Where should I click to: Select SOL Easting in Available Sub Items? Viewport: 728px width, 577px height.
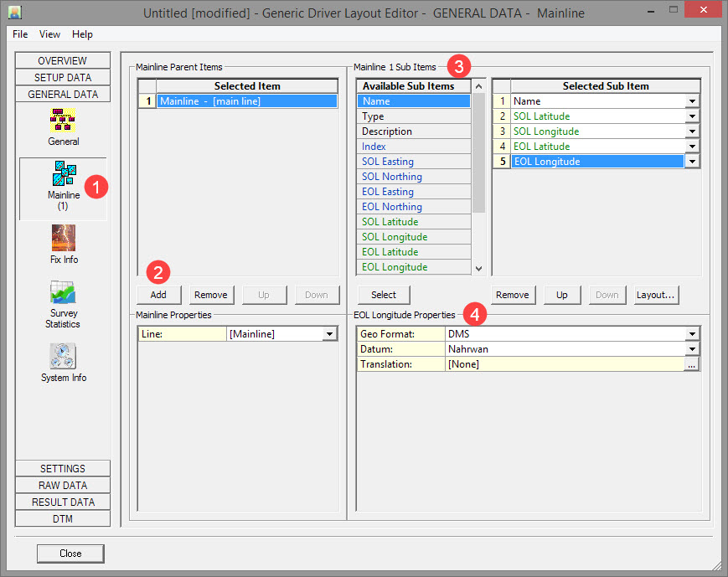388,162
